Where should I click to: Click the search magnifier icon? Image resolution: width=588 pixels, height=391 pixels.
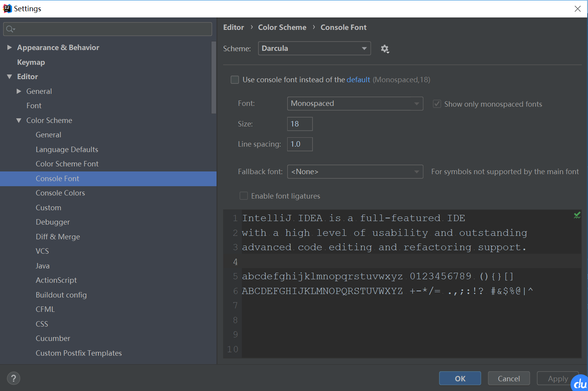[x=10, y=29]
